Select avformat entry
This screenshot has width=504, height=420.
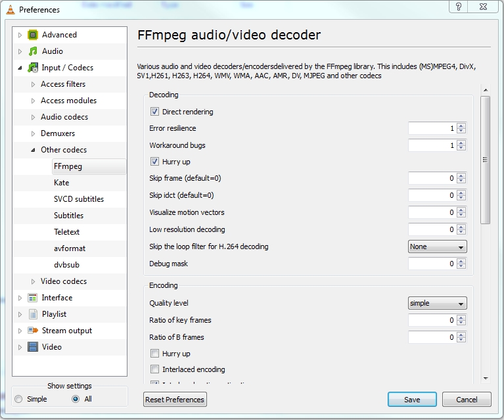(x=70, y=248)
